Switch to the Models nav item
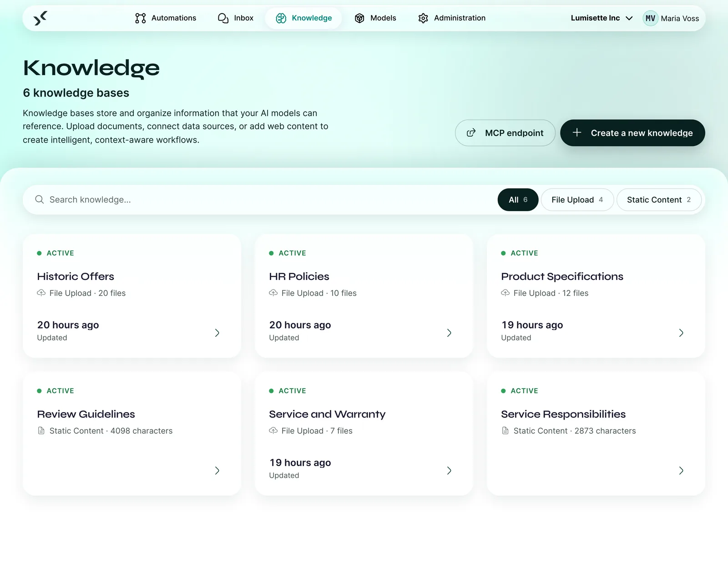The width and height of the screenshot is (728, 569). click(x=375, y=18)
